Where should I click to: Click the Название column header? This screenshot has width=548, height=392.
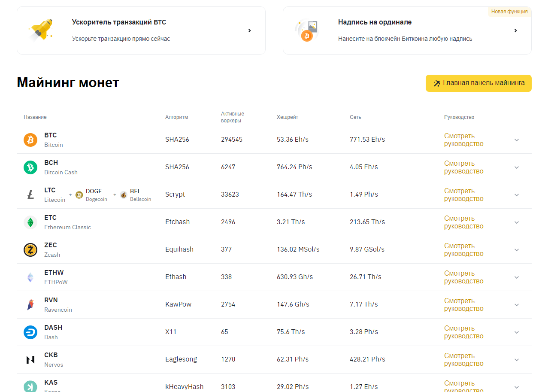(x=35, y=117)
